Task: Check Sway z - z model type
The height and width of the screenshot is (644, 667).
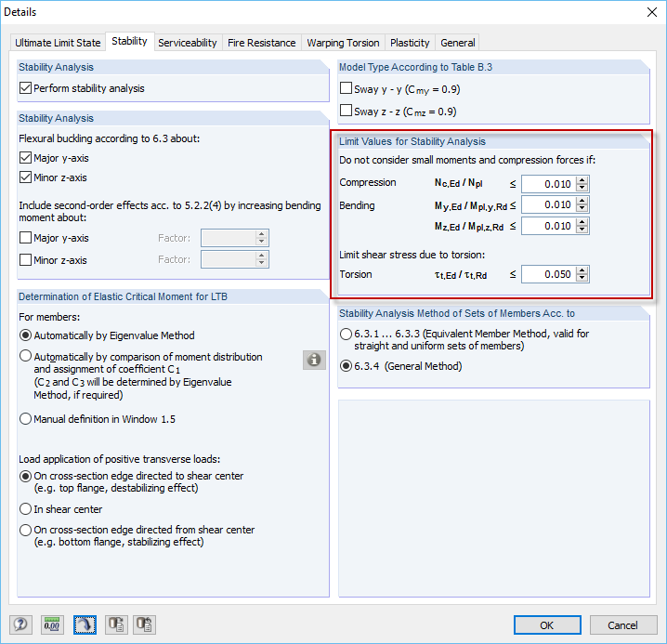Action: click(x=347, y=111)
